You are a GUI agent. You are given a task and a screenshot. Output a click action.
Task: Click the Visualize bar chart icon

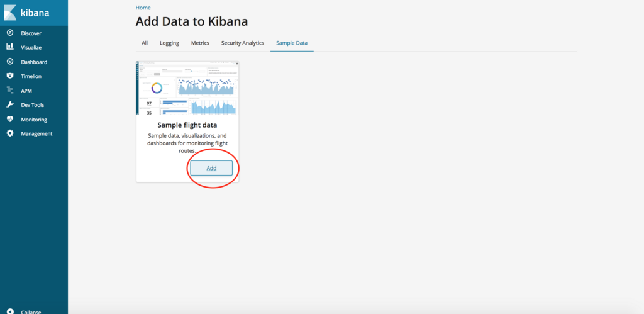coord(10,47)
